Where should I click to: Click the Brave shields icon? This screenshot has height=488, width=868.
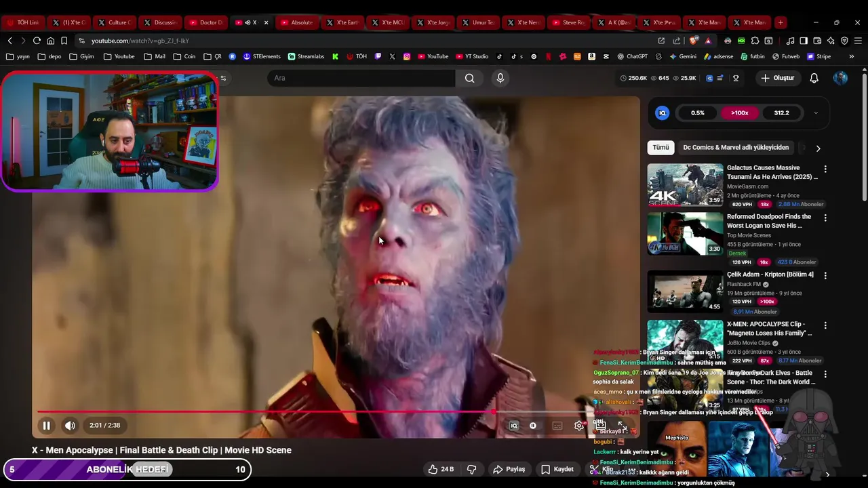tap(694, 41)
